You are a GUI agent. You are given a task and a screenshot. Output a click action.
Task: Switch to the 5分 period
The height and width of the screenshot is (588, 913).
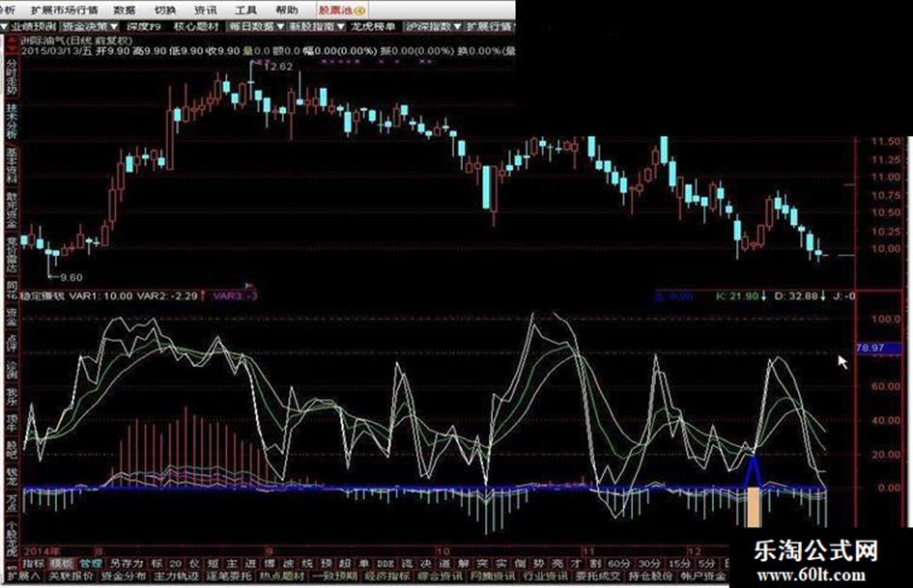click(x=706, y=564)
